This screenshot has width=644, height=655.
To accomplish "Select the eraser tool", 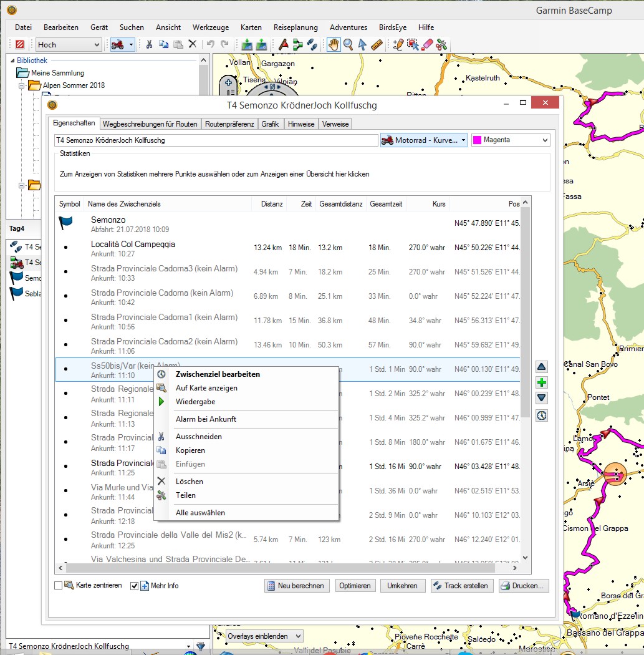I will 428,44.
